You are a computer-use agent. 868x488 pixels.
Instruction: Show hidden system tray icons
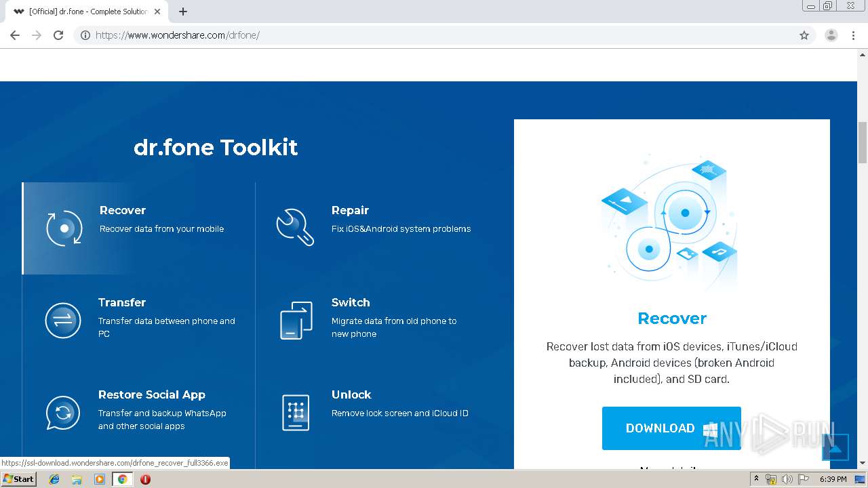756,479
